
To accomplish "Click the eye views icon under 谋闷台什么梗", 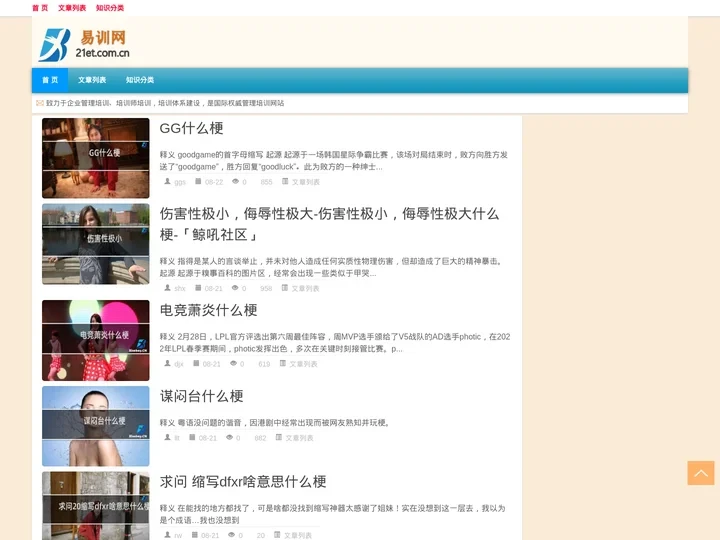I will [x=229, y=437].
